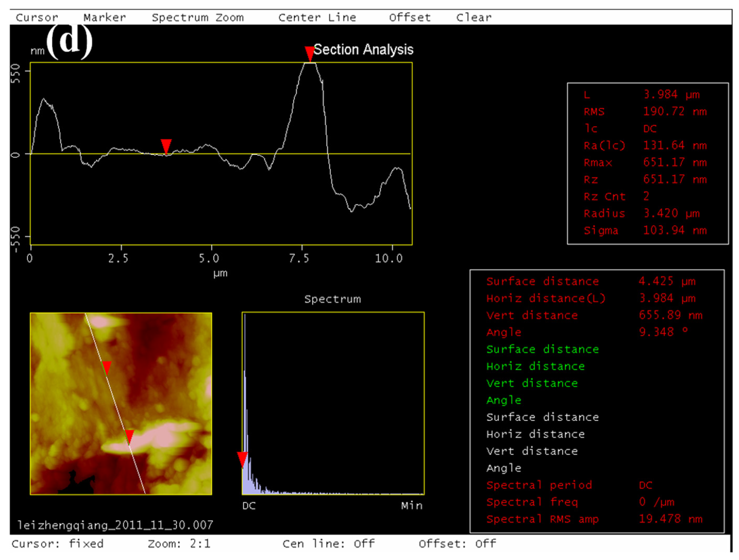This screenshot has width=739, height=560.
Task: Select the Spectrum Zoom menu item
Action: (198, 17)
